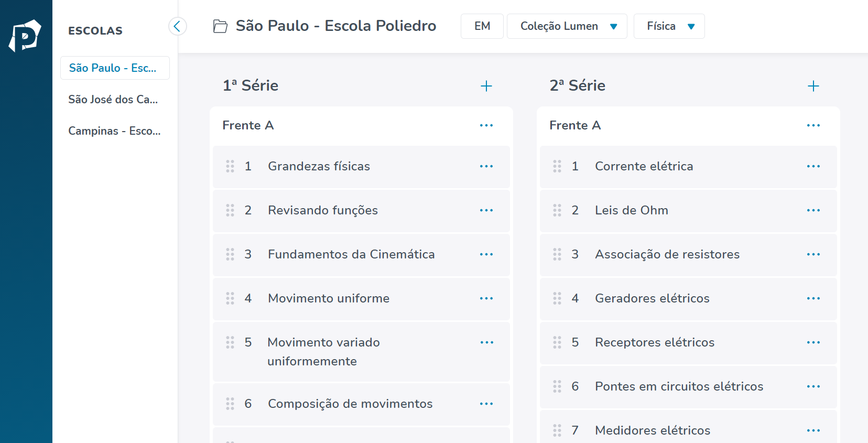Grab the drag handle of Movimento variado uniformemente
The image size is (868, 443).
[230, 342]
